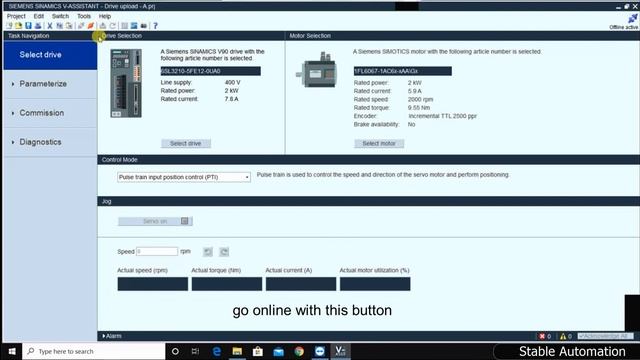This screenshot has width=640, height=360.
Task: Click the Save project floppy disk icon
Action: click(x=28, y=26)
